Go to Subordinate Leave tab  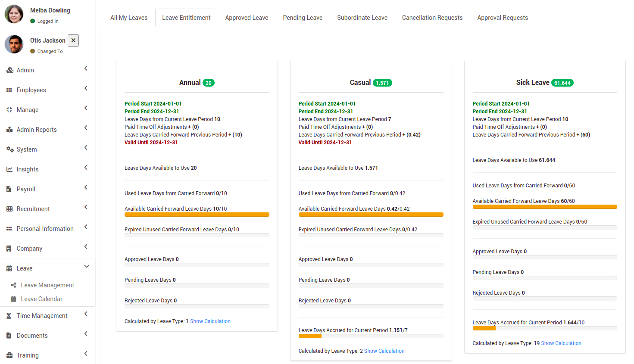click(362, 18)
